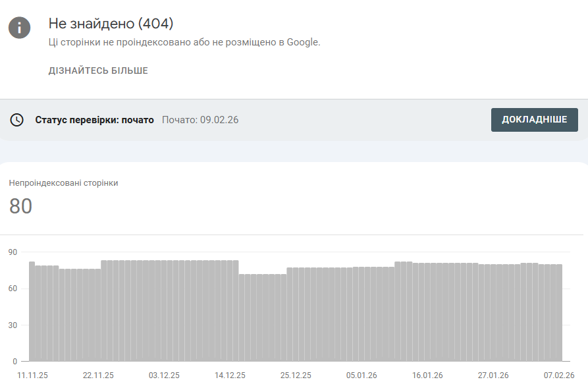Click the Почато: 09.02.26 start date
588x388 pixels.
tap(200, 120)
